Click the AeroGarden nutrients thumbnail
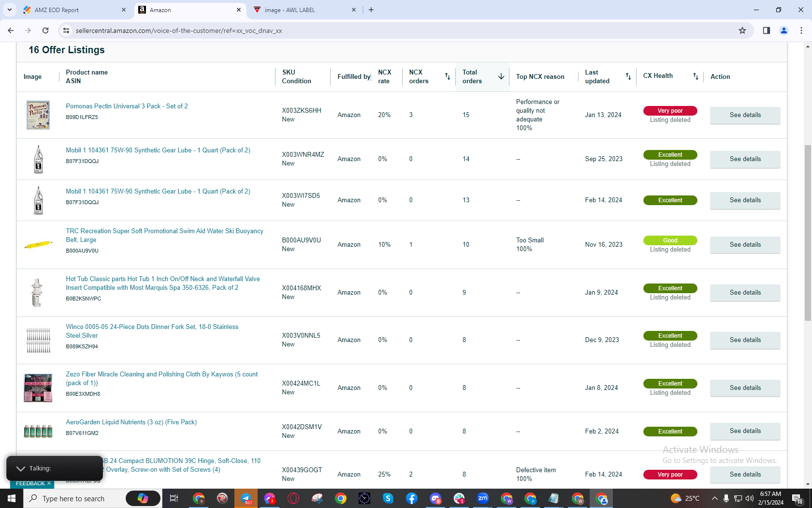 tap(38, 431)
